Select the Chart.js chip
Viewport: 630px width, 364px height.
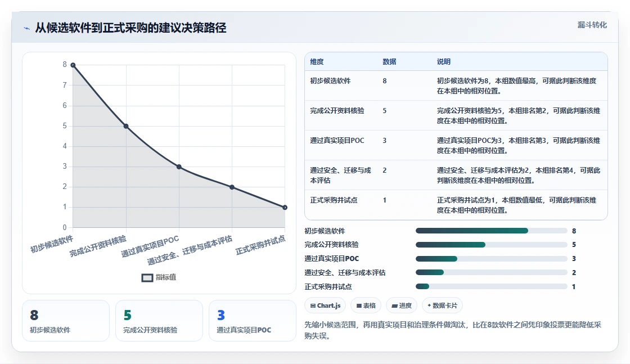click(326, 305)
